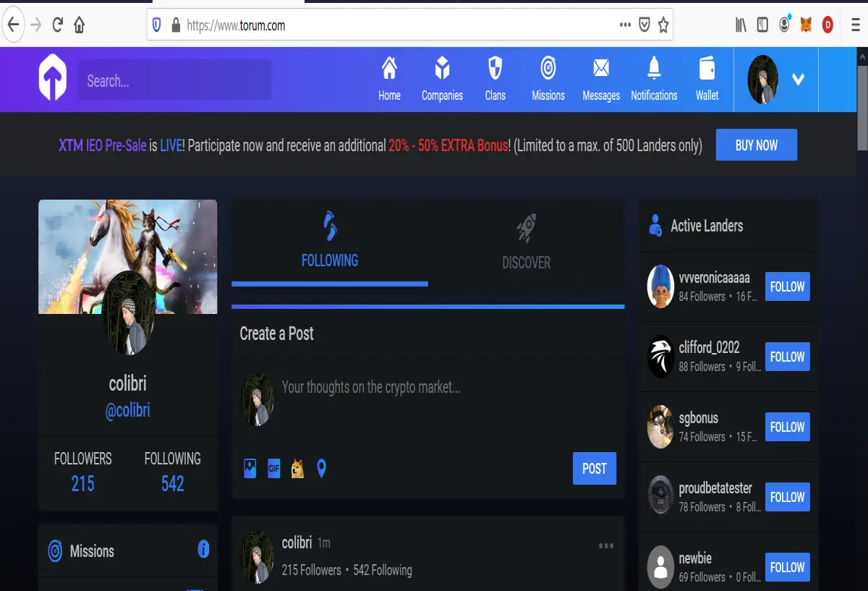Click the Missions panel target icon

pos(55,551)
